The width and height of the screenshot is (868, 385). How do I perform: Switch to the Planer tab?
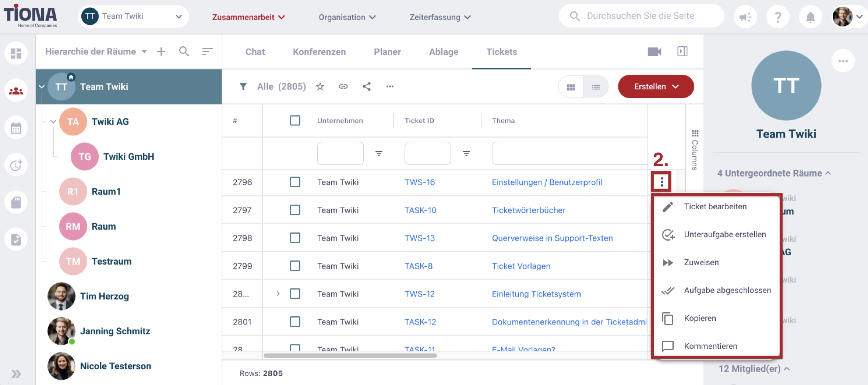tap(387, 52)
